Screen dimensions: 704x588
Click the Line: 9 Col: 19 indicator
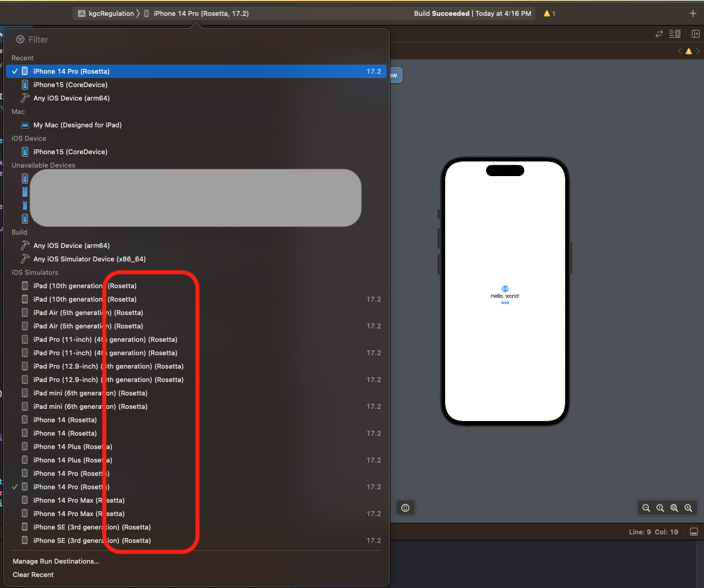click(653, 532)
